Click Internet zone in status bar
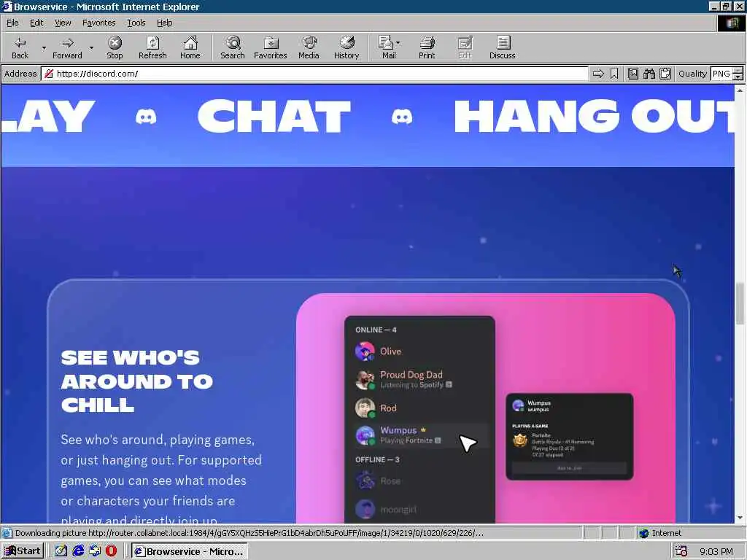 [x=660, y=533]
